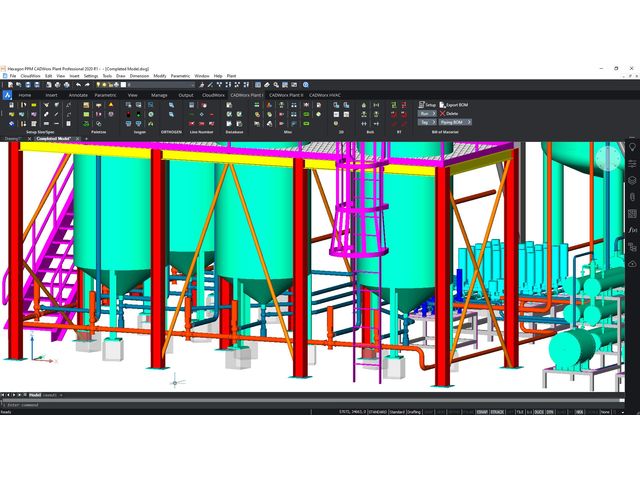Select the Completed Model document tab
The image size is (640, 480).
tap(56, 138)
